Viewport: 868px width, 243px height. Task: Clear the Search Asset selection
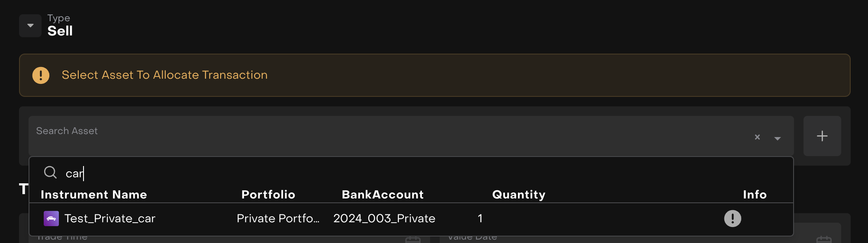click(x=757, y=137)
